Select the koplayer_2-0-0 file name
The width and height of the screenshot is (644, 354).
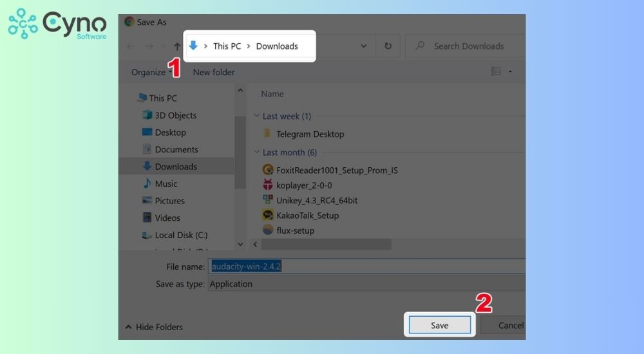point(304,185)
